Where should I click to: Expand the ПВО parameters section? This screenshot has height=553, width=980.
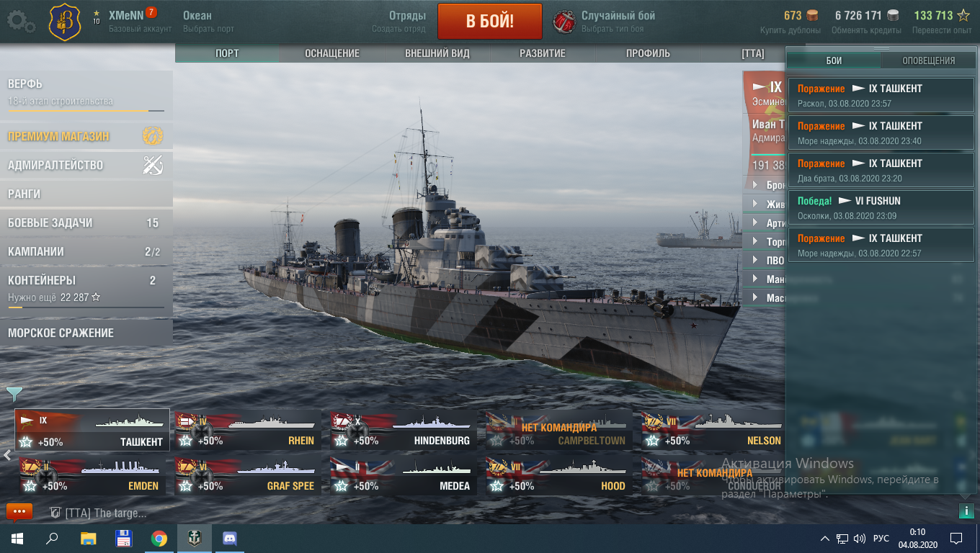pos(764,260)
